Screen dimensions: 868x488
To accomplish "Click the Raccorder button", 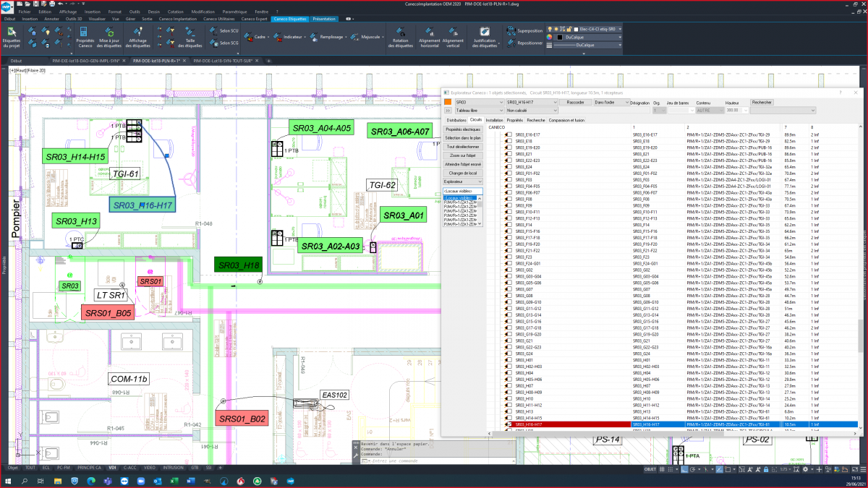I will pyautogui.click(x=576, y=103).
